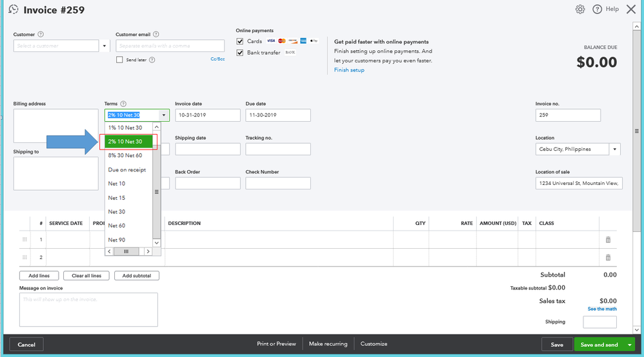644x357 pixels.
Task: Click the Invoice no. field
Action: (x=568, y=115)
